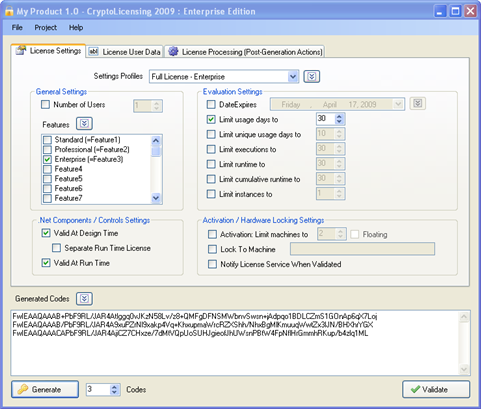Open the DateExpires date dropdown
The height and width of the screenshot is (409, 481).
click(398, 104)
